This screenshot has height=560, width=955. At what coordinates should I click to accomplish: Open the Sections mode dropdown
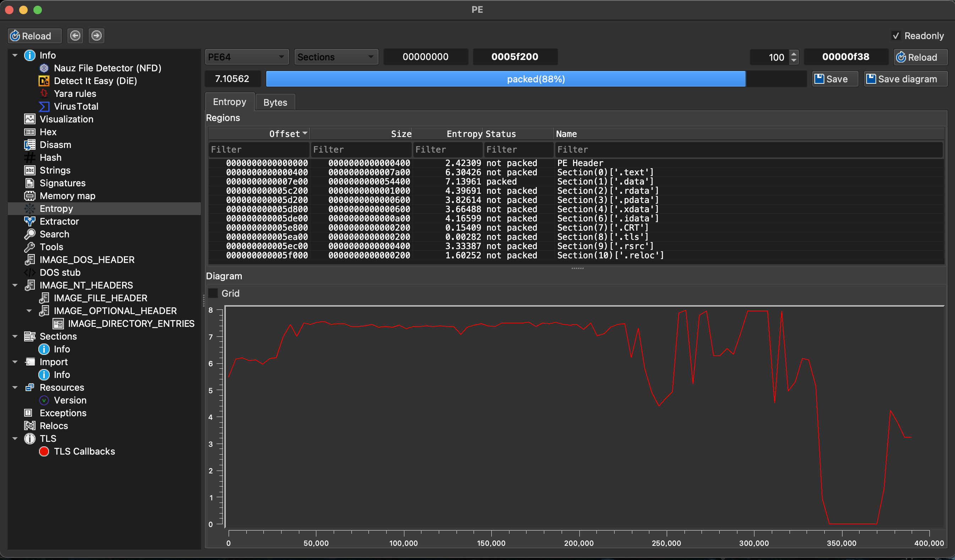pyautogui.click(x=336, y=57)
